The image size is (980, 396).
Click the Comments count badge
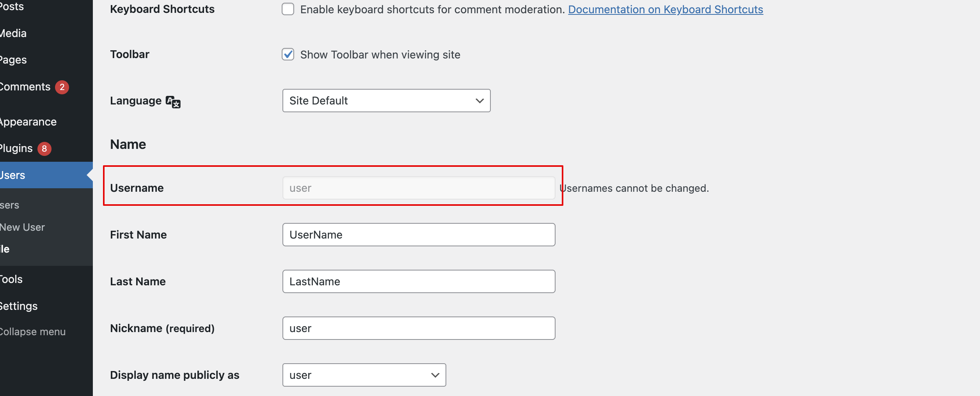(x=62, y=87)
